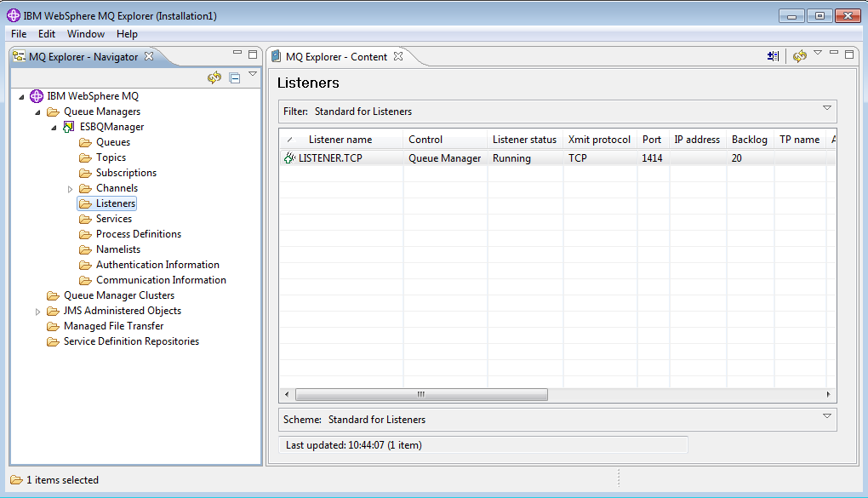Screen dimensions: 868x498
Task: Click the Backlog column header
Action: [x=750, y=140]
